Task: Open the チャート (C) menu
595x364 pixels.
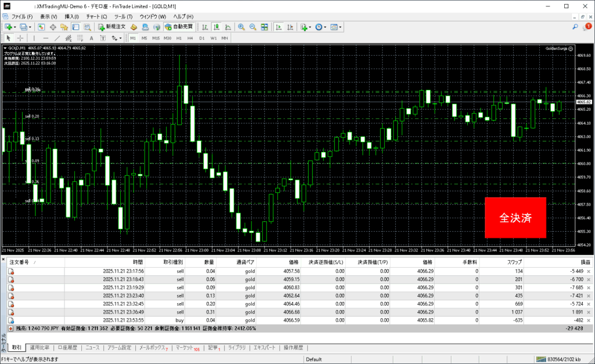Action: pyautogui.click(x=96, y=17)
